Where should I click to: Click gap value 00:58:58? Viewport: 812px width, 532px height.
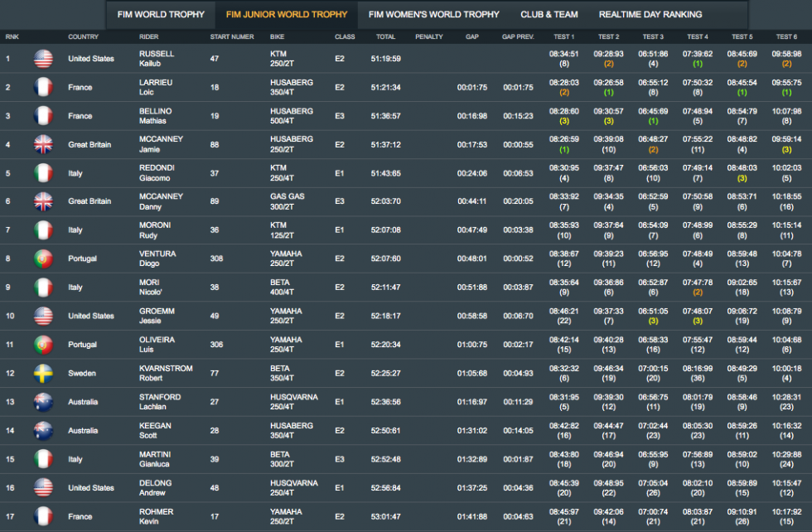pyautogui.click(x=471, y=316)
